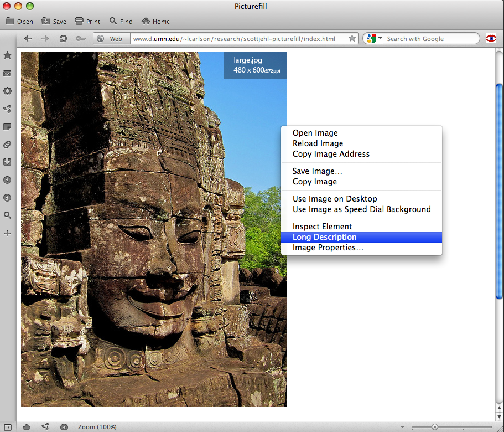Open the History clock panel in sidebar

(8, 179)
